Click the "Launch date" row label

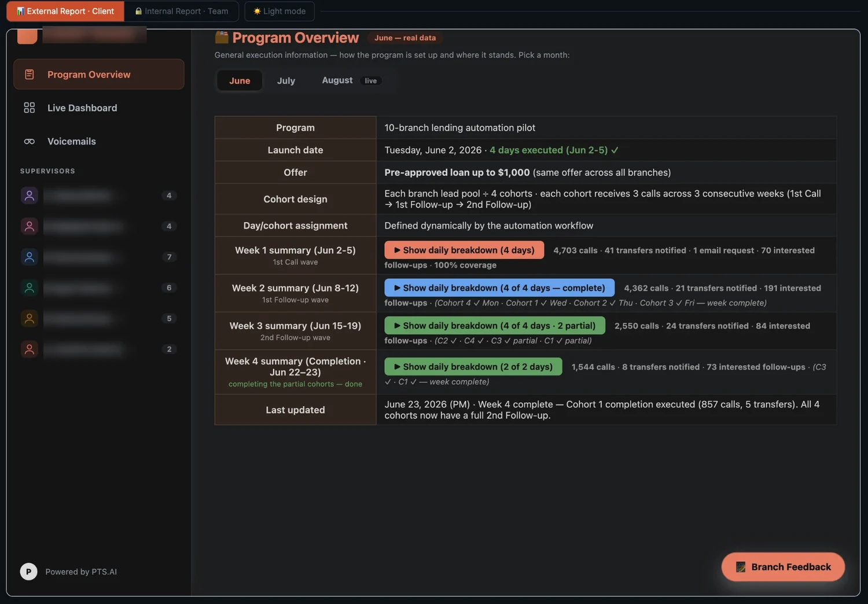pyautogui.click(x=295, y=150)
